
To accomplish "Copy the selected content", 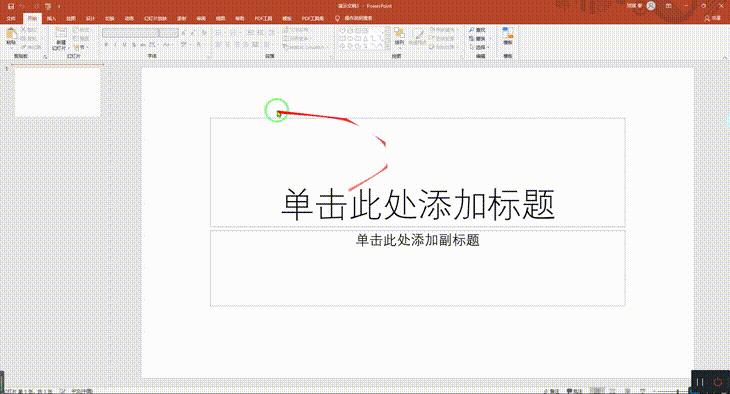I will tap(29, 38).
